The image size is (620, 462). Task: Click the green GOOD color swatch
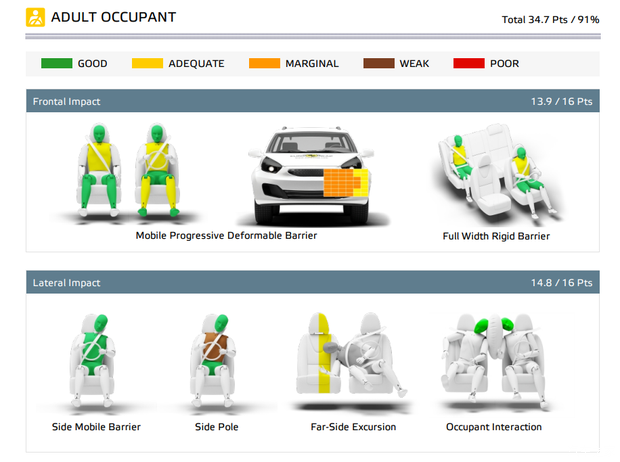[x=54, y=64]
